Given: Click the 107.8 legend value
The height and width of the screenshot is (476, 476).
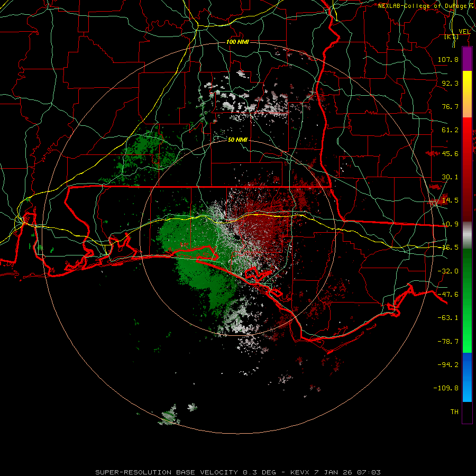Looking at the screenshot, I should point(448,59).
